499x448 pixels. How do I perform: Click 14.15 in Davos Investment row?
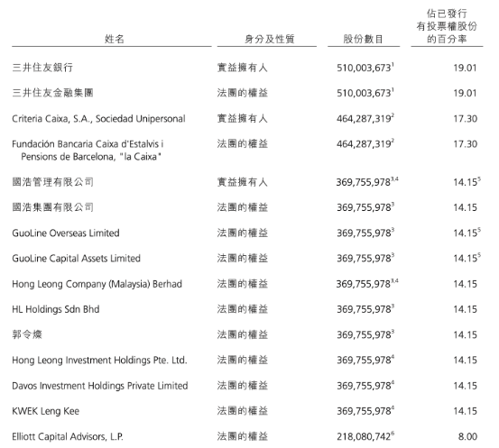click(466, 386)
